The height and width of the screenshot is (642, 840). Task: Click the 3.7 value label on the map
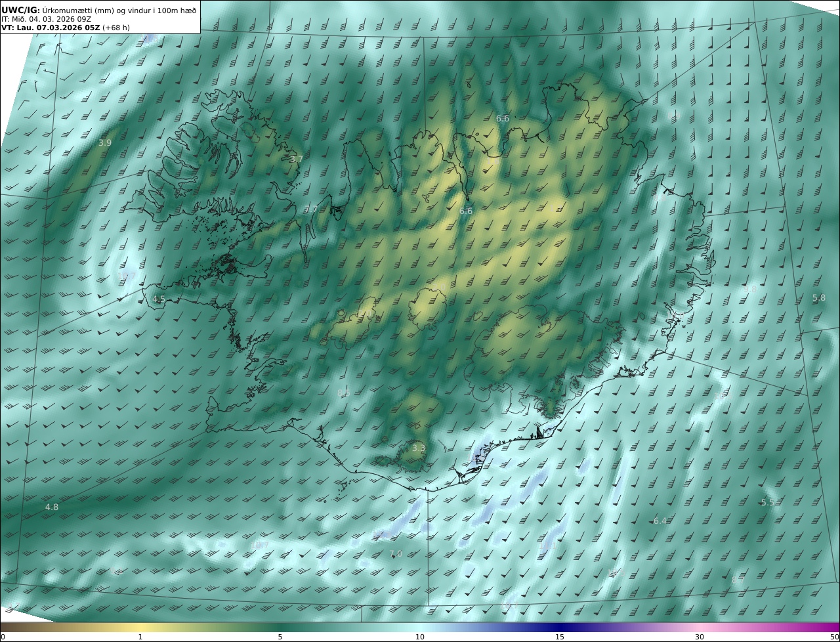click(x=297, y=159)
